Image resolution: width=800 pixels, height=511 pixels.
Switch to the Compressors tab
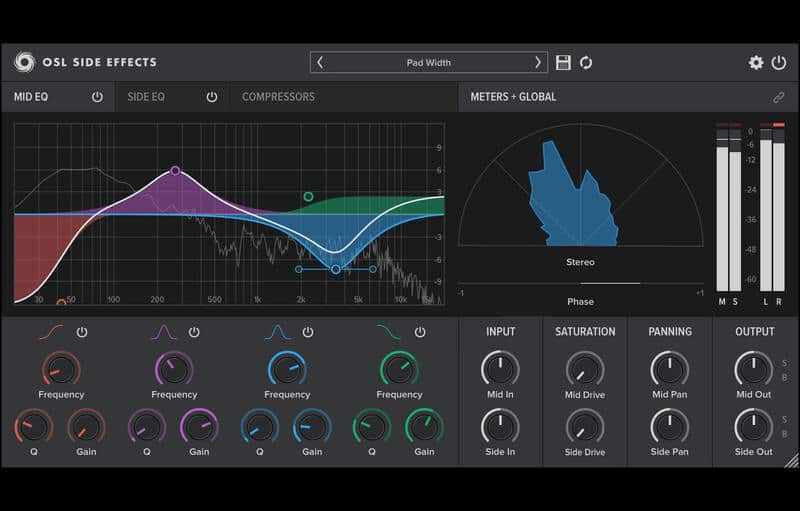click(278, 97)
